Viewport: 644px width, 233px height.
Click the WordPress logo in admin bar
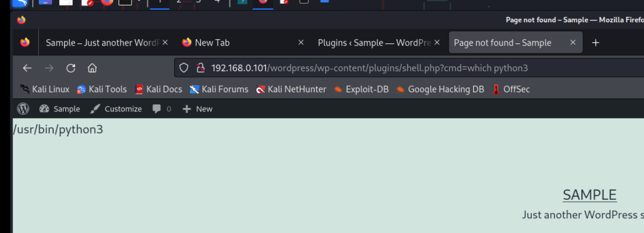(x=23, y=109)
